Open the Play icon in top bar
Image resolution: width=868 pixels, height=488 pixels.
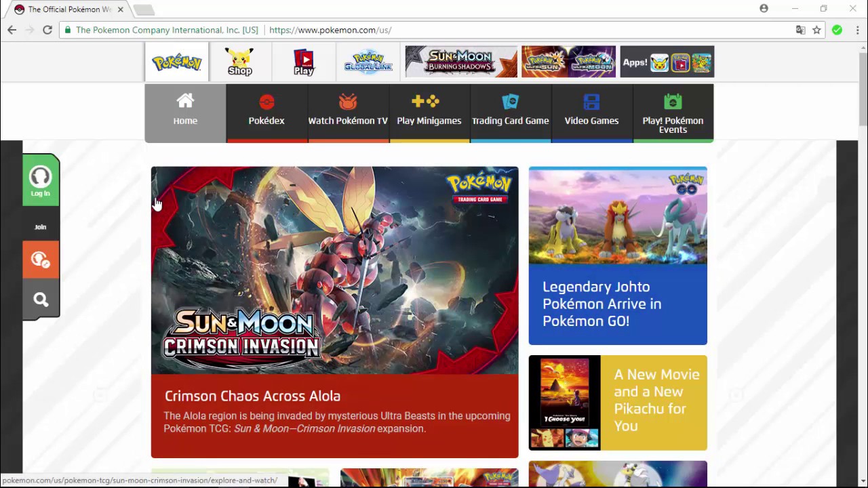point(304,62)
